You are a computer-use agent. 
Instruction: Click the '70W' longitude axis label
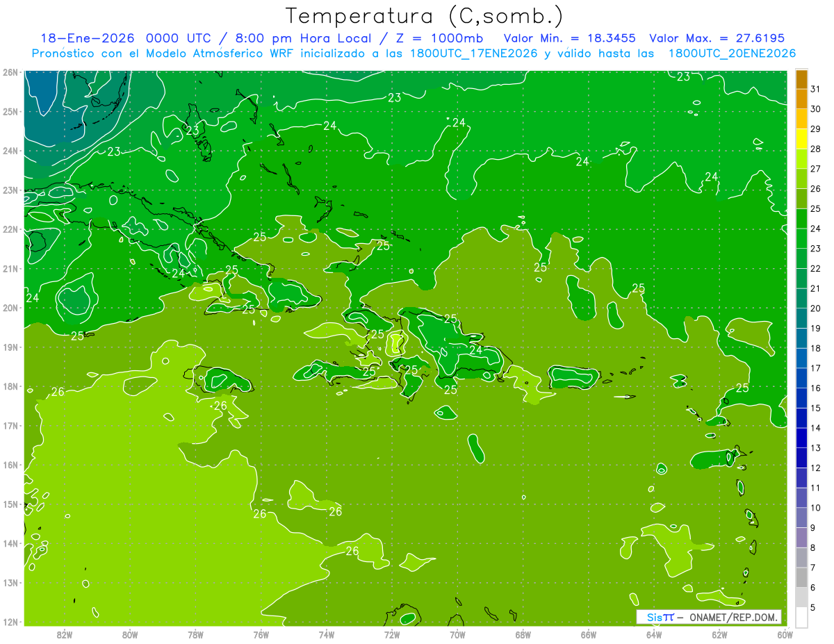click(457, 634)
